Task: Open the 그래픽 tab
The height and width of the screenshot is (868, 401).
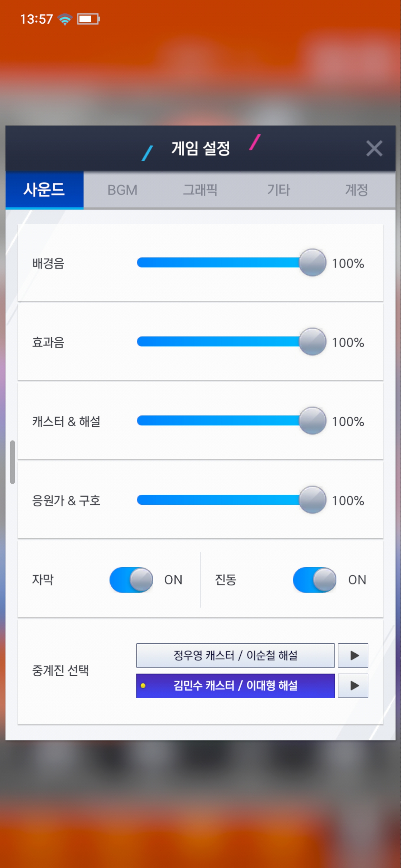Action: point(200,190)
